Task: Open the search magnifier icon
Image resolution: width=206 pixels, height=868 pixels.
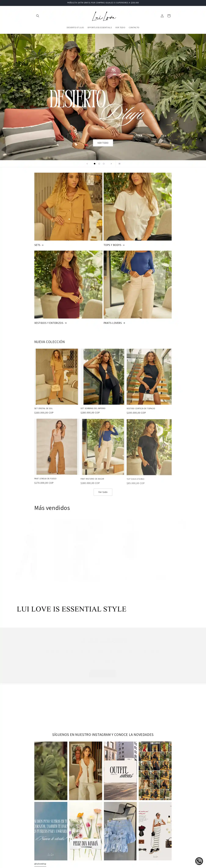Action: 38,16
